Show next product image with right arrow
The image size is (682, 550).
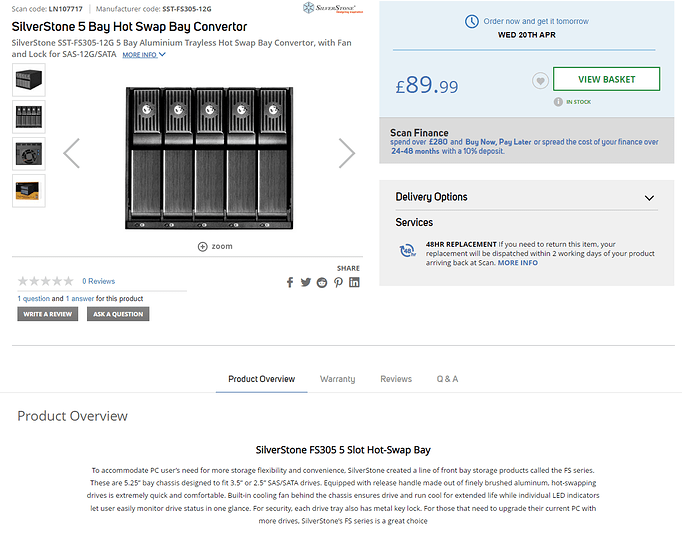[x=346, y=153]
